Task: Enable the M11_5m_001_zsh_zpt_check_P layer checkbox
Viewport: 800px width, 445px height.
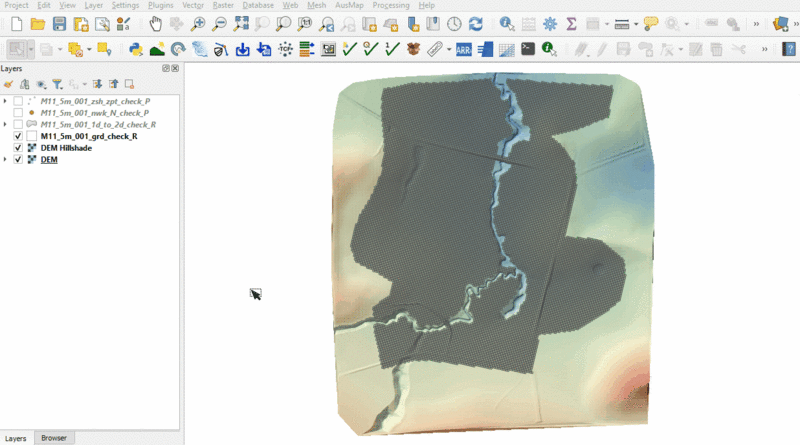Action: [x=18, y=101]
